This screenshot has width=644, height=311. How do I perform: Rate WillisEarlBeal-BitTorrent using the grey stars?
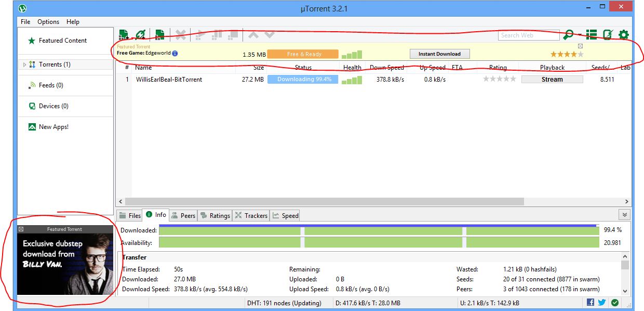coord(500,79)
